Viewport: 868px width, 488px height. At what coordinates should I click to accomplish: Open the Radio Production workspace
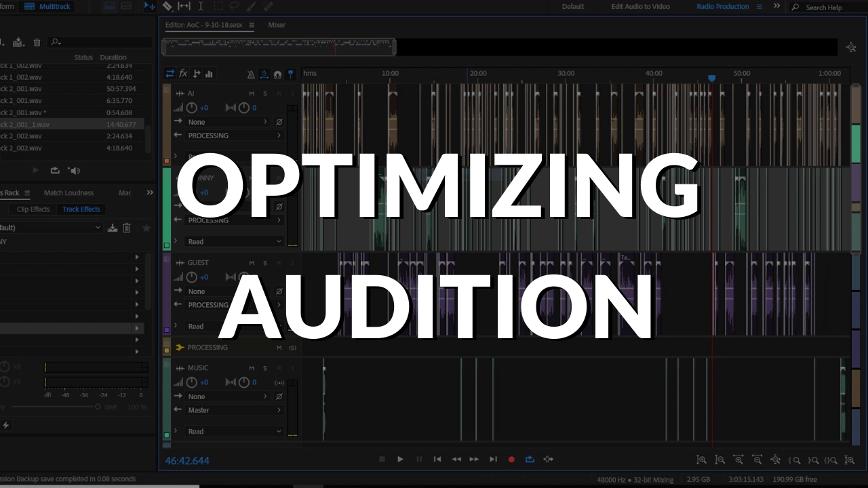point(723,6)
